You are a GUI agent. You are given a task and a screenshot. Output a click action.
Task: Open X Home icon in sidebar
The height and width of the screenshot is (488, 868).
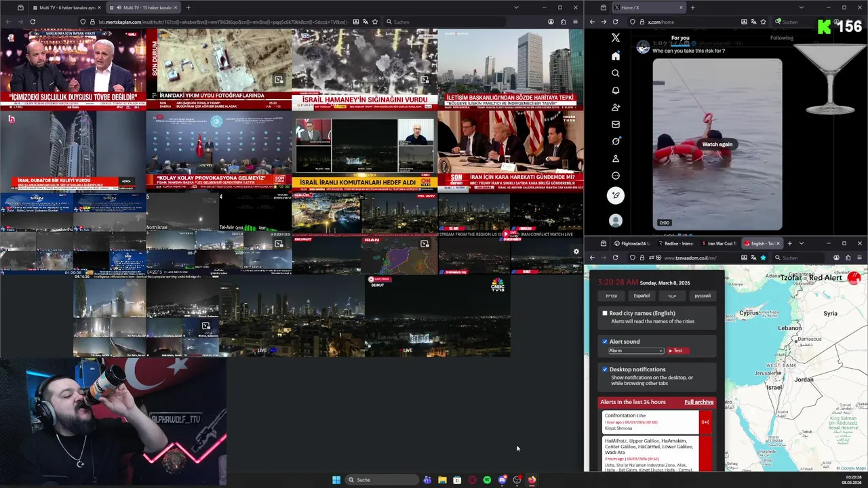coord(615,56)
